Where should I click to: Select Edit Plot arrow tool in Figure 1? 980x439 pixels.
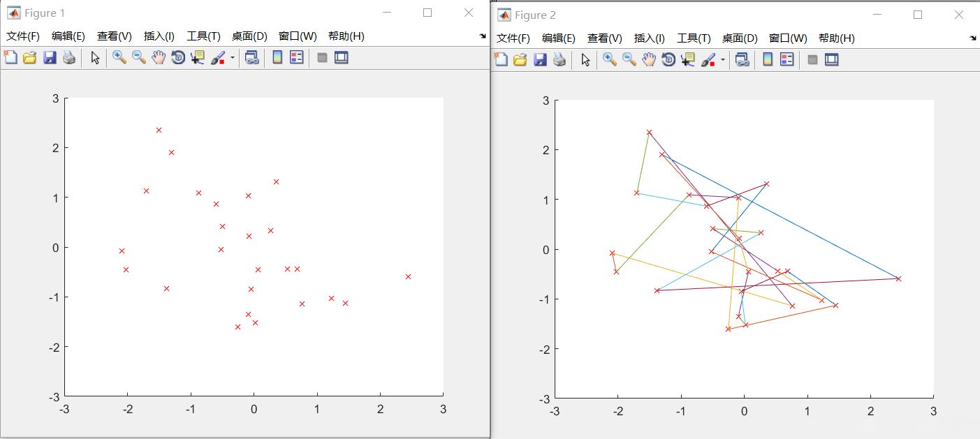pyautogui.click(x=96, y=58)
